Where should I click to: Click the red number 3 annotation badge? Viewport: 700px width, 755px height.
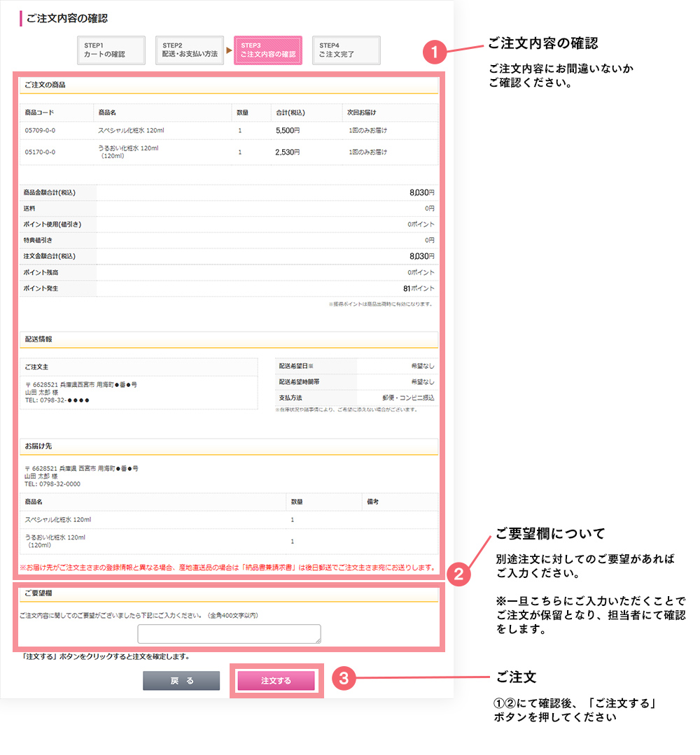pos(344,679)
